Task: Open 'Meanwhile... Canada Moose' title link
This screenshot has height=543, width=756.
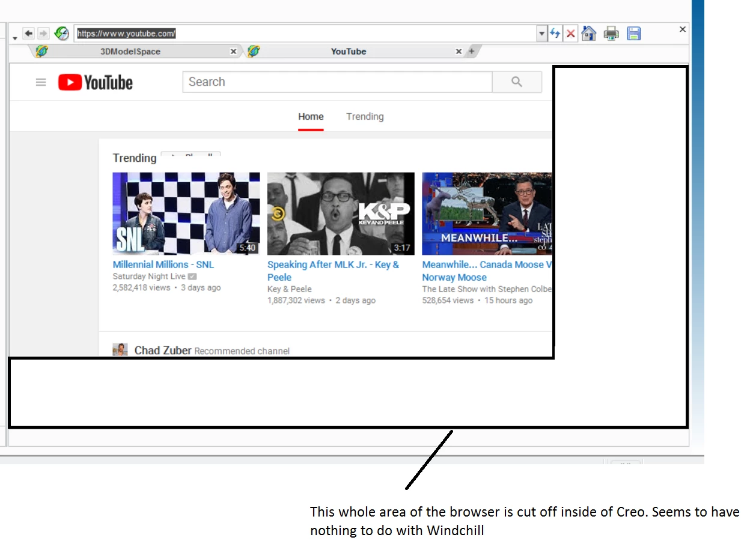Action: [x=487, y=271]
